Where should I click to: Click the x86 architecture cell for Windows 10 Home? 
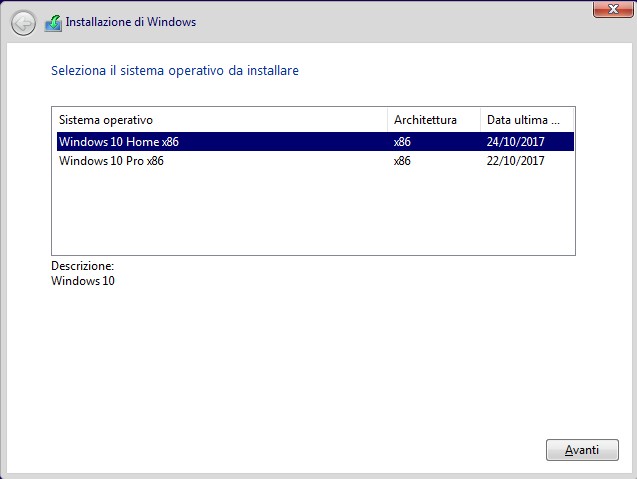coord(402,141)
